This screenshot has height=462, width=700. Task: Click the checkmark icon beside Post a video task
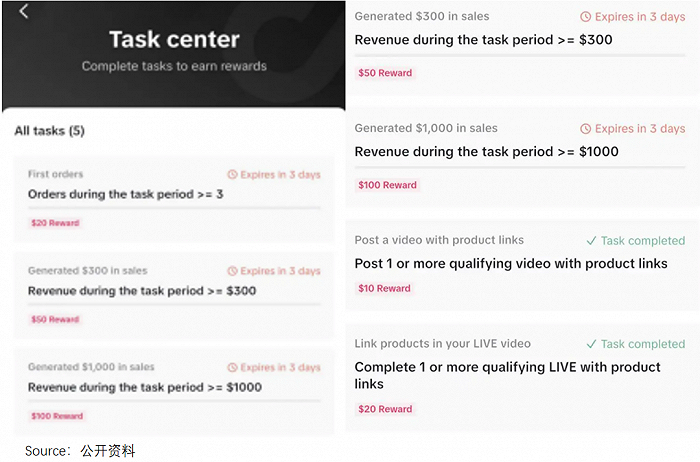591,241
